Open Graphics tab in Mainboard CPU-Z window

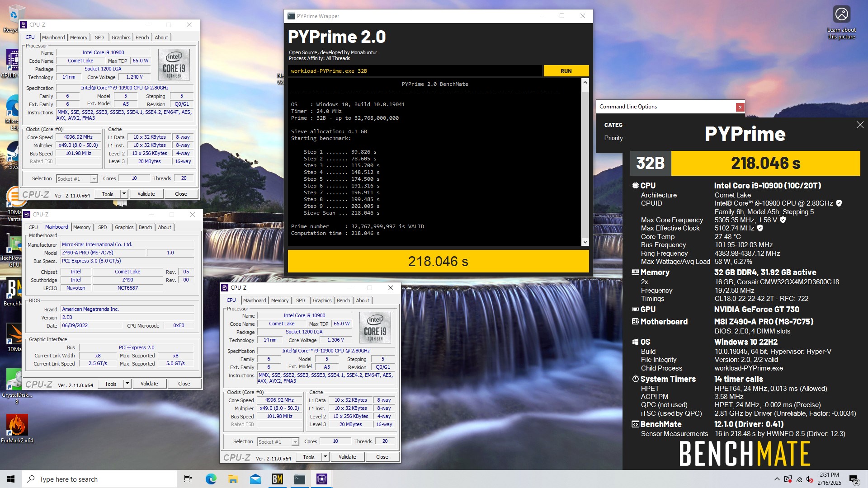pyautogui.click(x=124, y=227)
